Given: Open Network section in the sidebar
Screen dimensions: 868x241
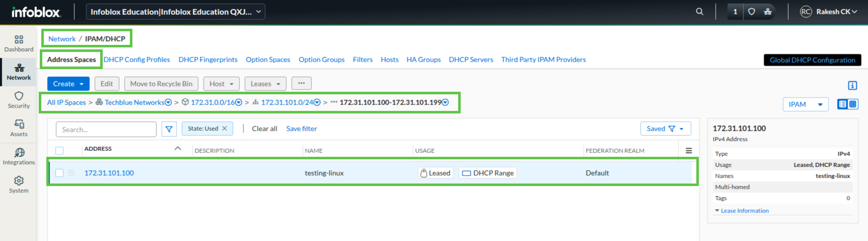Looking at the screenshot, I should click(x=19, y=72).
